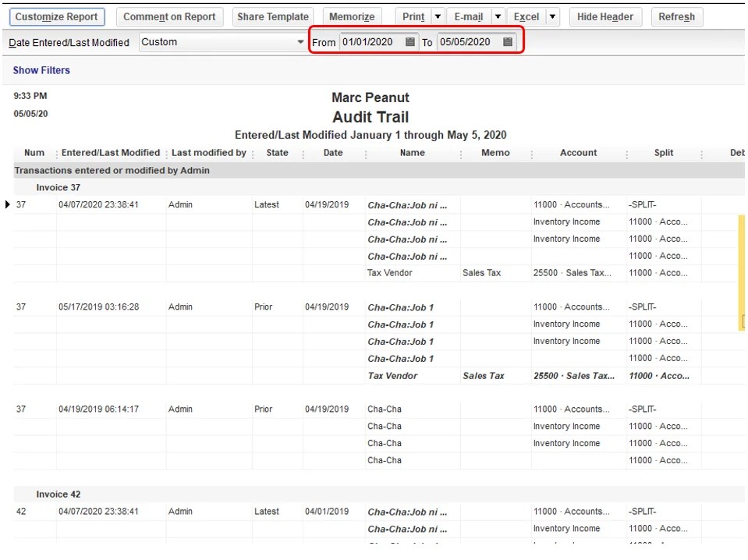Image resolution: width=748 pixels, height=560 pixels.
Task: Expand the E-mail button's dropdown arrow
Action: 497,16
